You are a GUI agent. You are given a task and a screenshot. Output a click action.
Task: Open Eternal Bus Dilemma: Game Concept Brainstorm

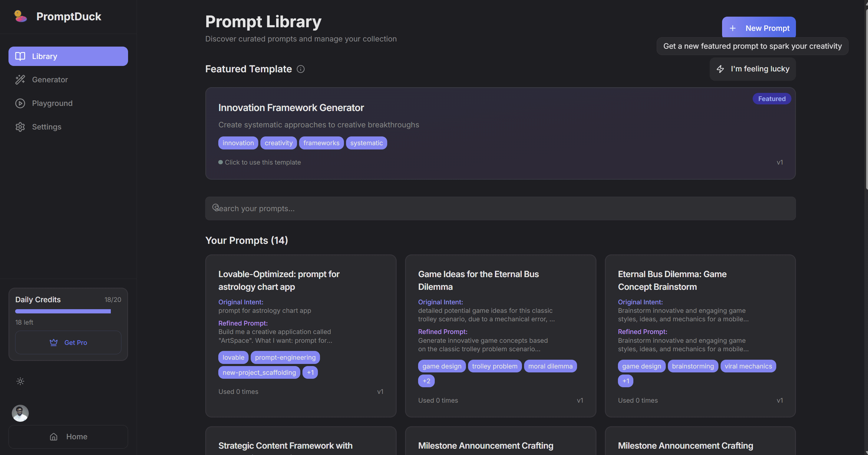pyautogui.click(x=700, y=336)
